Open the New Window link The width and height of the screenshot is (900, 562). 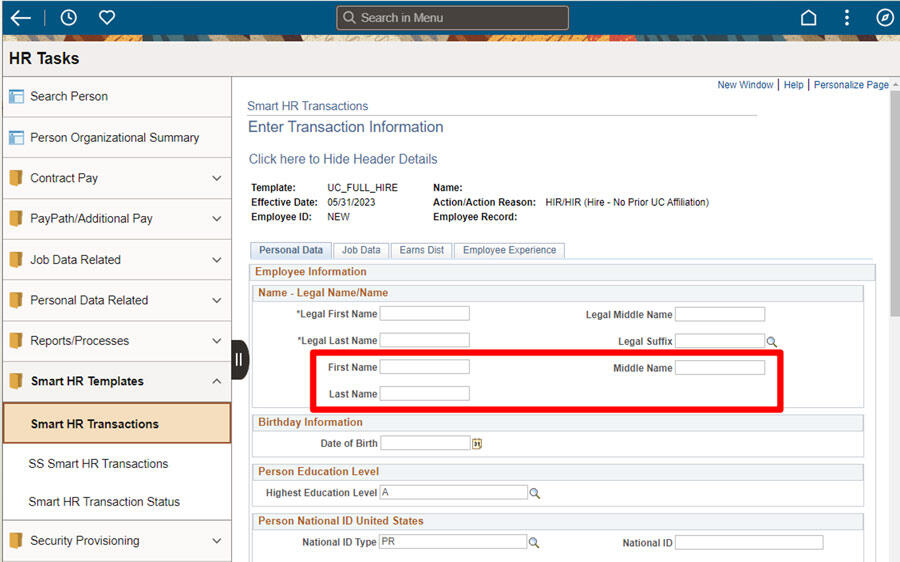[x=745, y=85]
